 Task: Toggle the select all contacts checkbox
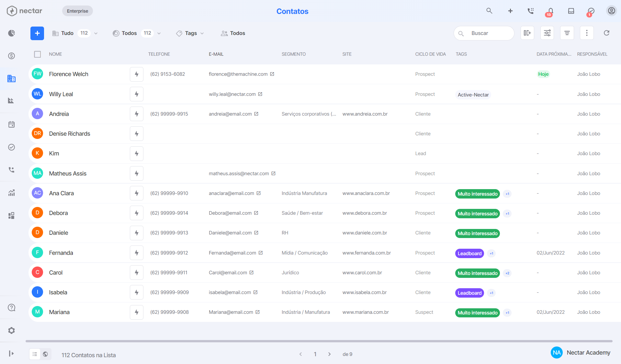point(38,54)
